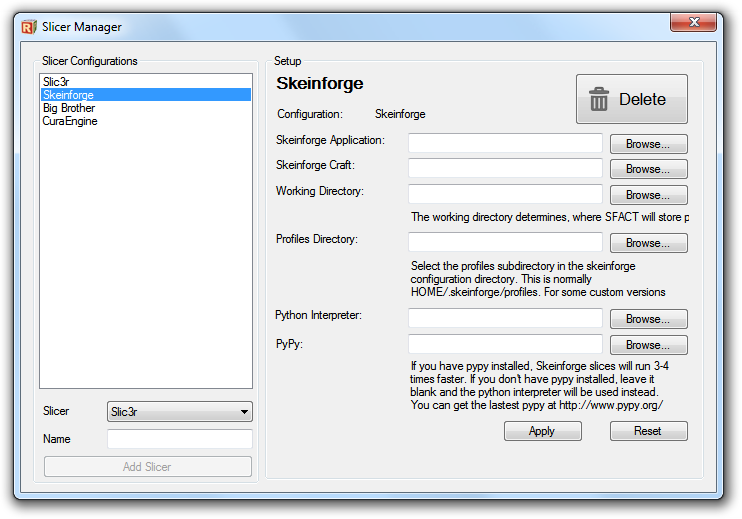
Task: Reset the Skeinforge setup fields
Action: coord(648,431)
